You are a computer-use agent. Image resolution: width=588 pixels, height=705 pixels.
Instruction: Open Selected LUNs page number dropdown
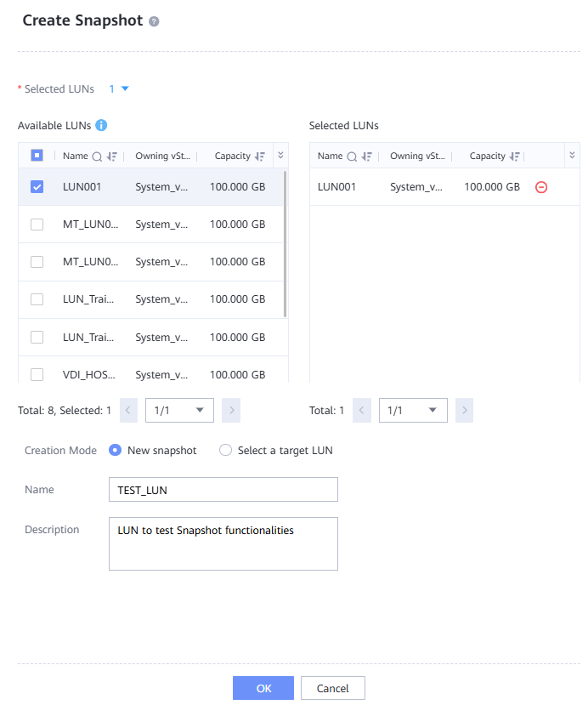(412, 411)
